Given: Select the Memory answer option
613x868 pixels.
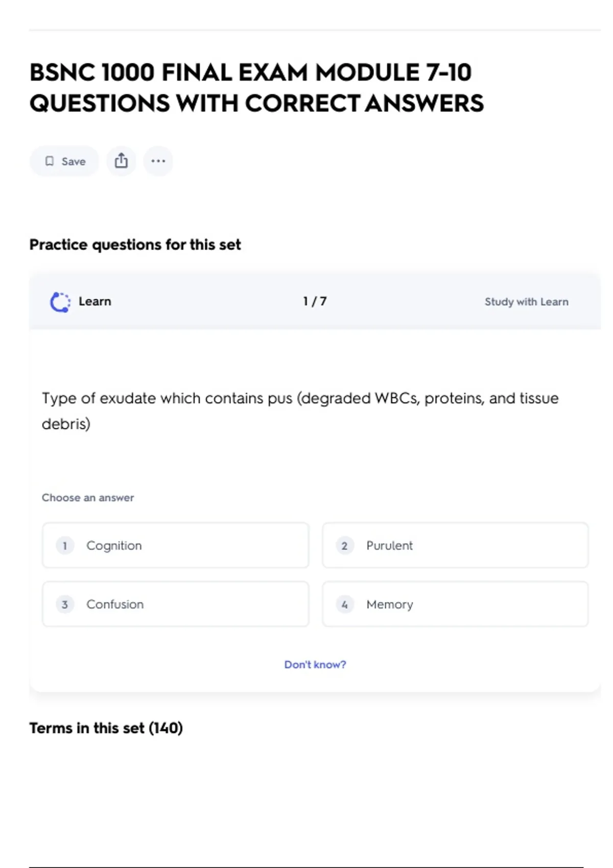Looking at the screenshot, I should point(455,604).
